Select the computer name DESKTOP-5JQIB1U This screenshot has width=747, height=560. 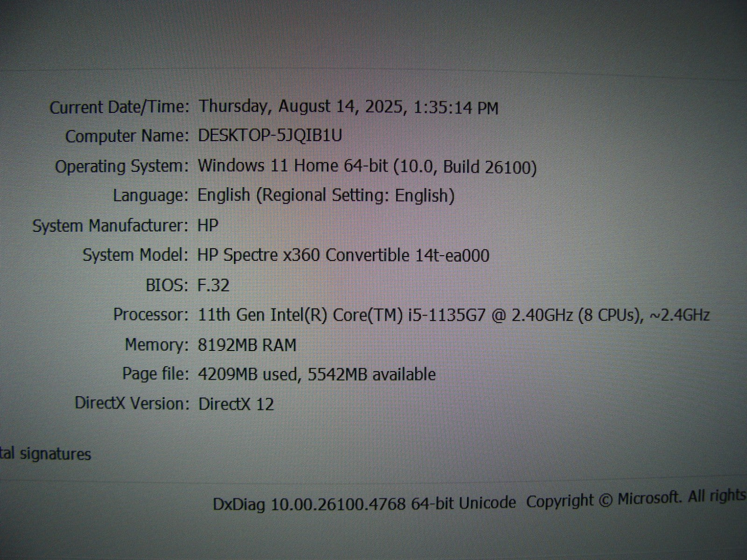click(x=270, y=135)
